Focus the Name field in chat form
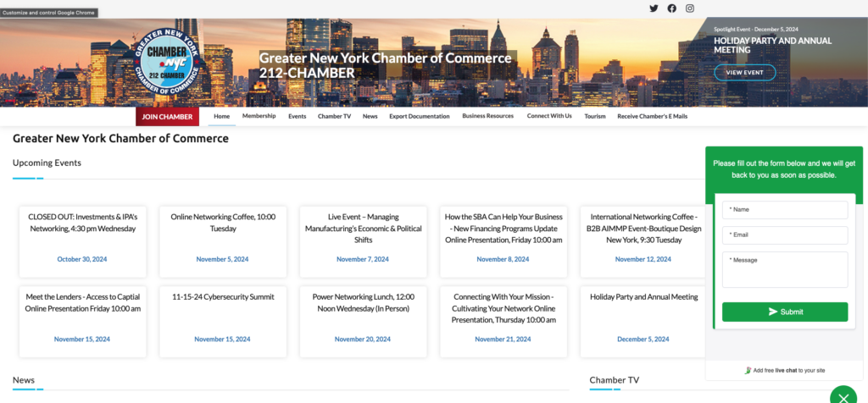Viewport: 868px width, 403px height. coord(785,210)
